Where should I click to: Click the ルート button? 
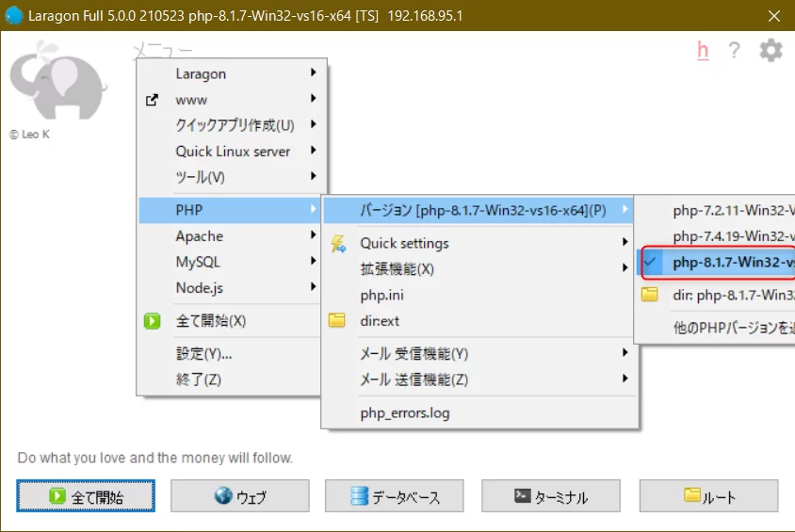tap(708, 496)
